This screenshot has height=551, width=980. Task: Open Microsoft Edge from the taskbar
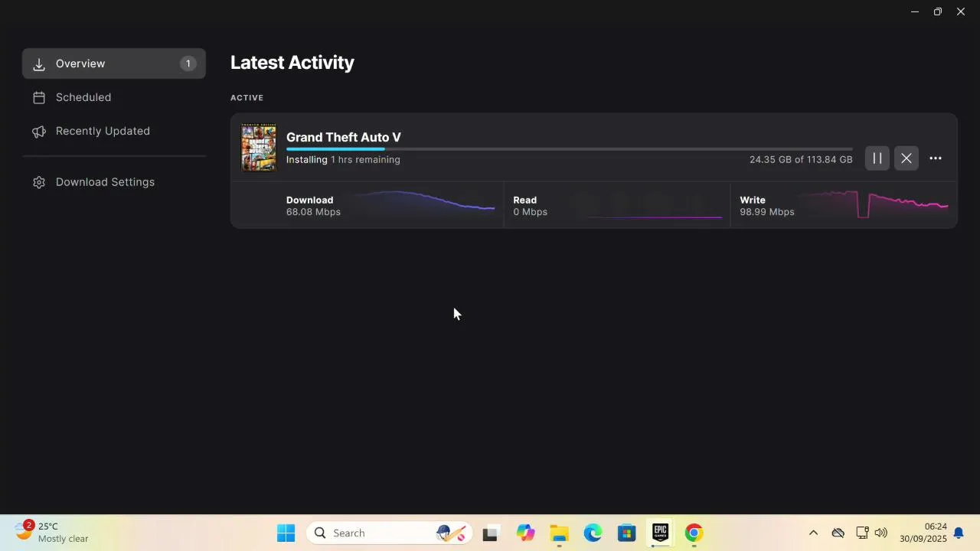tap(593, 533)
